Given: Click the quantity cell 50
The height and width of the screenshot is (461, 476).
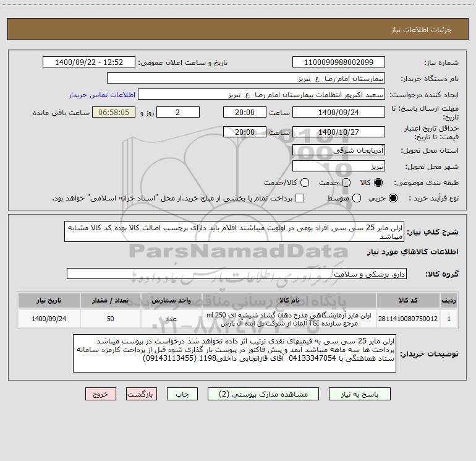Looking at the screenshot, I should 110,319.
